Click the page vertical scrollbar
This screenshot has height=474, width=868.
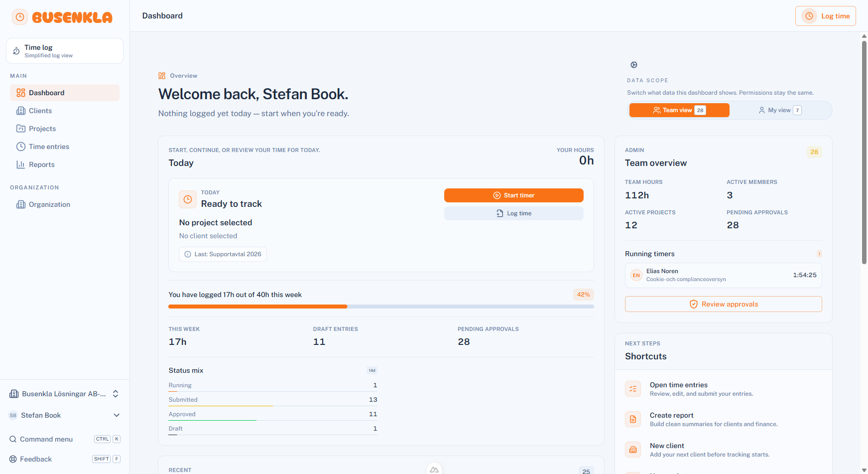864,152
